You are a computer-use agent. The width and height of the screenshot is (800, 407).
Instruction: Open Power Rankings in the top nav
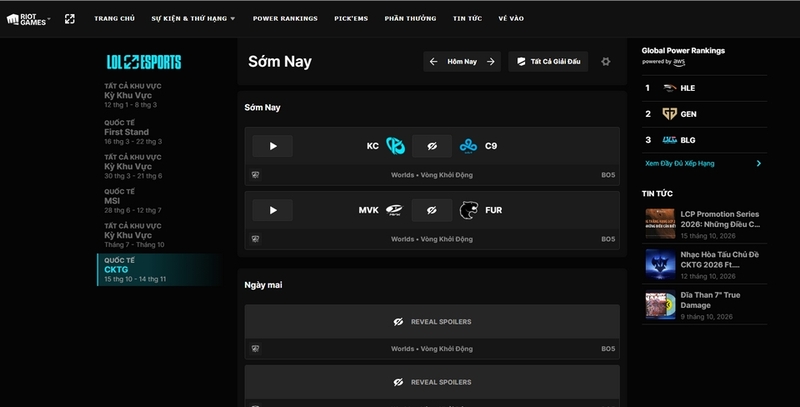click(285, 19)
